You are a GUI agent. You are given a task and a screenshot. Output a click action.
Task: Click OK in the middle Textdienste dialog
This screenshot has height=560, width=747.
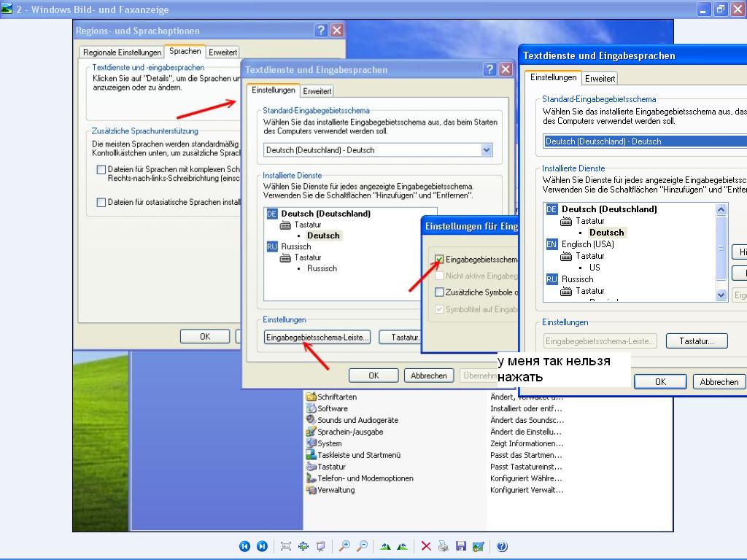(x=373, y=376)
